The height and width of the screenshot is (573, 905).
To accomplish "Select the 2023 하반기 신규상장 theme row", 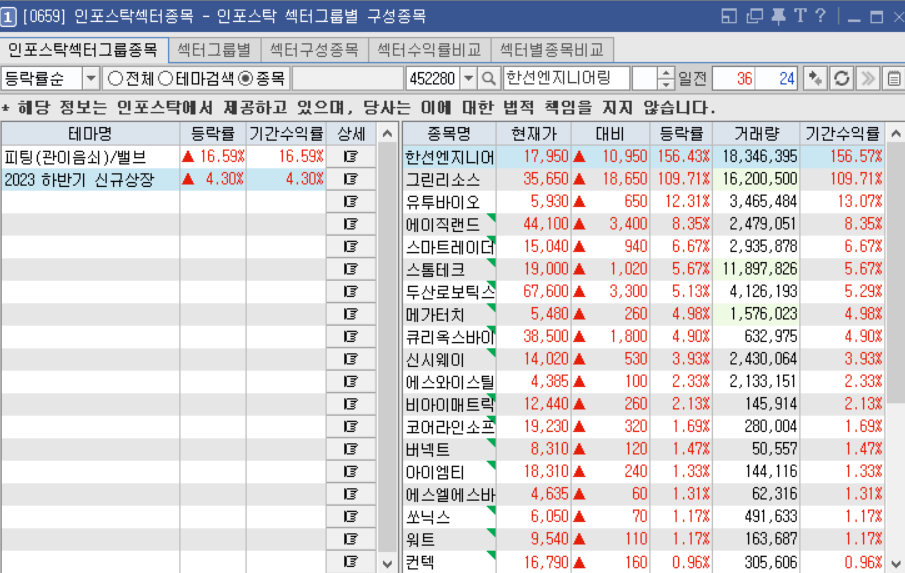I will point(163,179).
